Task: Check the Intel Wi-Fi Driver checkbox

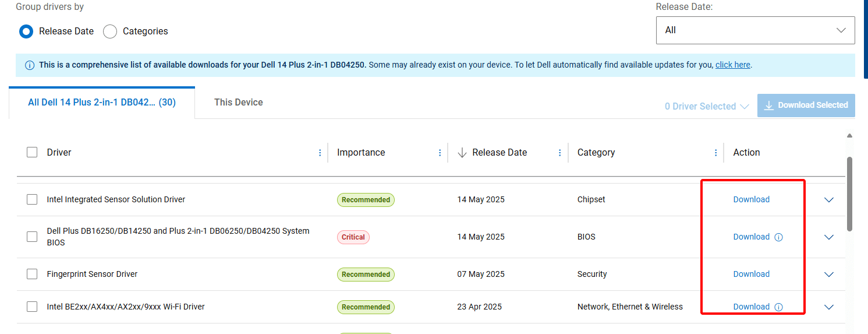Action: pyautogui.click(x=32, y=307)
